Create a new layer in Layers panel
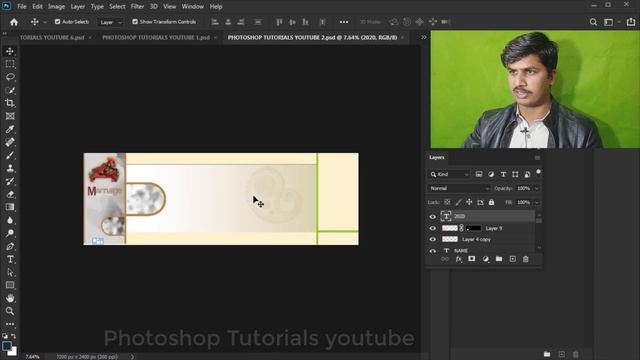Viewport: 640px width, 360px height. click(513, 259)
